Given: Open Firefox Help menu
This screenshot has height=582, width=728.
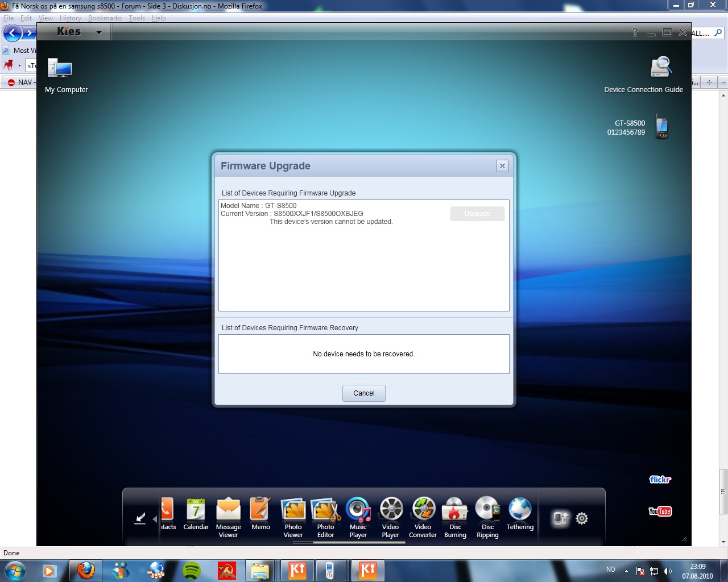Looking at the screenshot, I should click(x=159, y=18).
